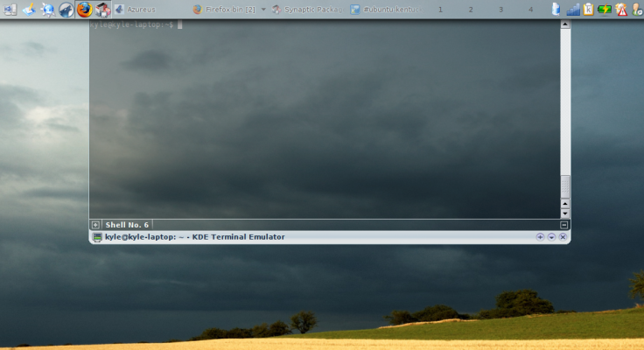This screenshot has height=350, width=644.
Task: Click the wolf-head launcher icon
Action: click(66, 10)
